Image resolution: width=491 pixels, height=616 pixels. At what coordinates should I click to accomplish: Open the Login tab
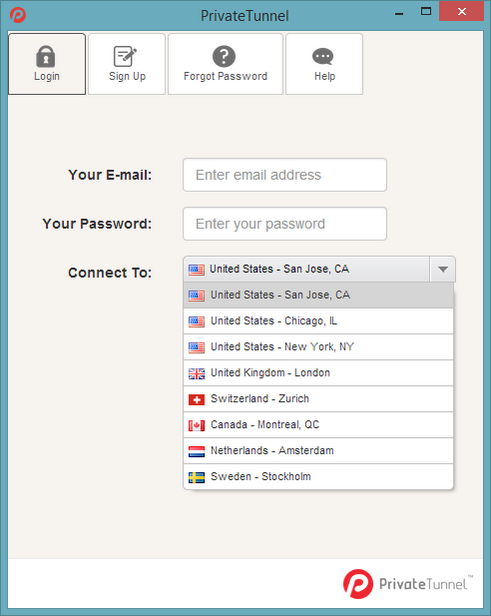[x=47, y=64]
